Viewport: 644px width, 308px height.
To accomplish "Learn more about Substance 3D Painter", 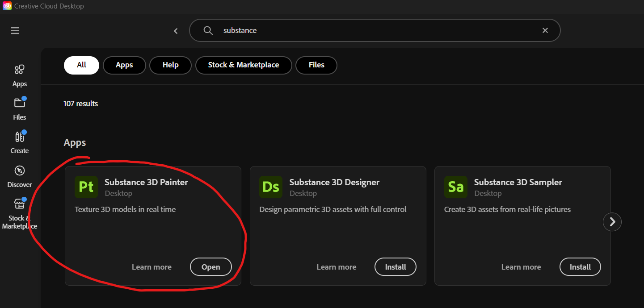I will [152, 267].
